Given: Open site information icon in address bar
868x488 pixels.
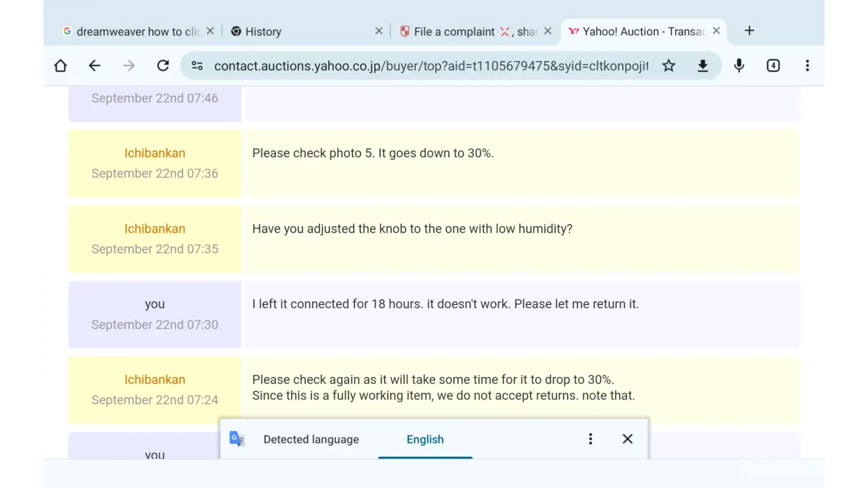Looking at the screenshot, I should click(x=197, y=66).
